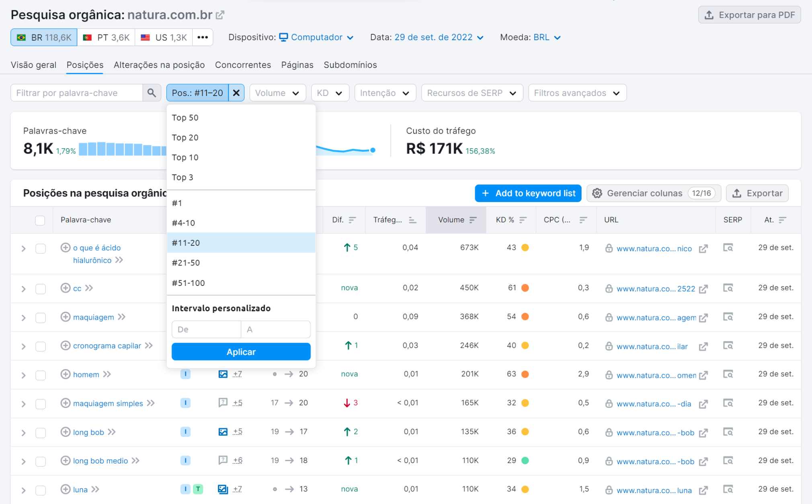This screenshot has height=504, width=812.
Task: Expand the 'long bob medio' row
Action: (x=23, y=461)
